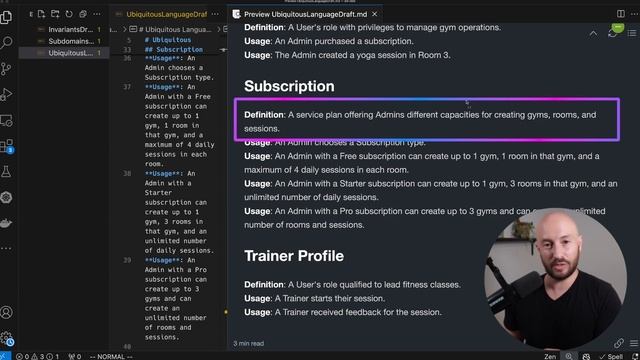Collapse the preview section with chevron up
The image size is (640, 360).
[593, 34]
